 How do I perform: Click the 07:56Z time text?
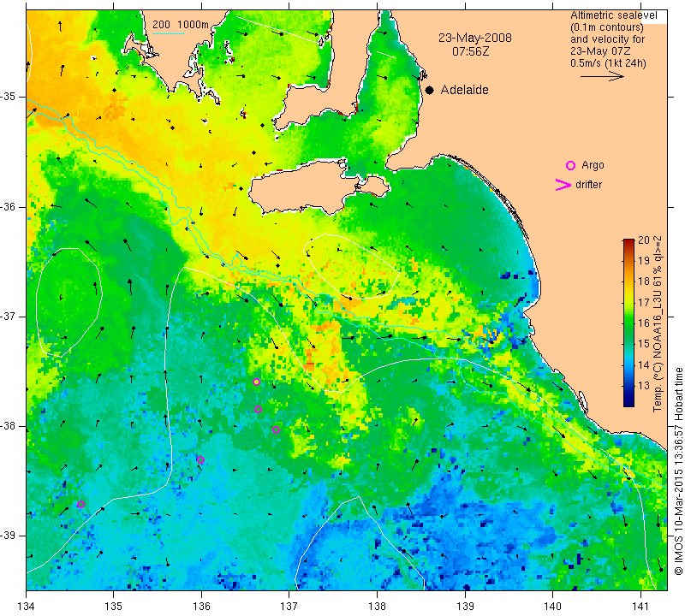tap(470, 51)
